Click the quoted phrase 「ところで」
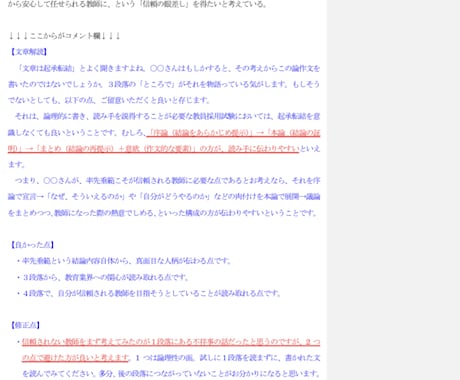 [158, 84]
